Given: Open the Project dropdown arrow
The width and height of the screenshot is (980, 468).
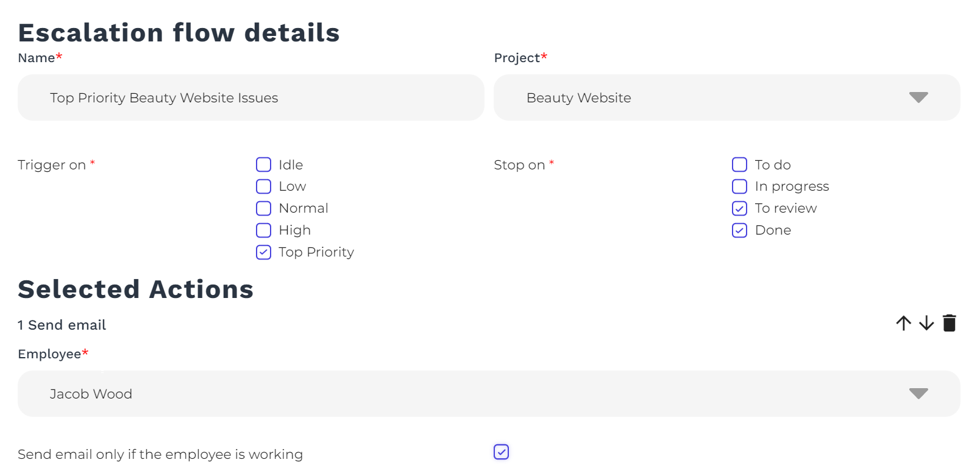Looking at the screenshot, I should [x=918, y=97].
